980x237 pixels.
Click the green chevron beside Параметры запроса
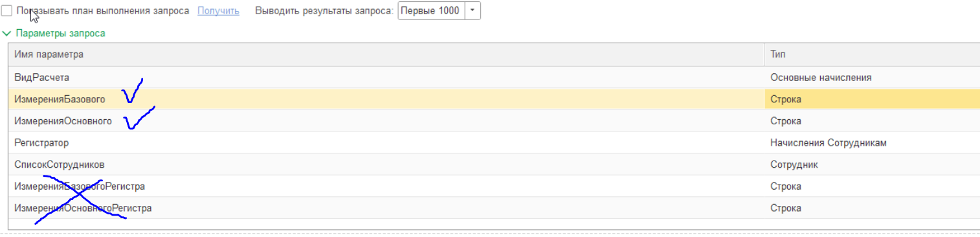(x=7, y=33)
